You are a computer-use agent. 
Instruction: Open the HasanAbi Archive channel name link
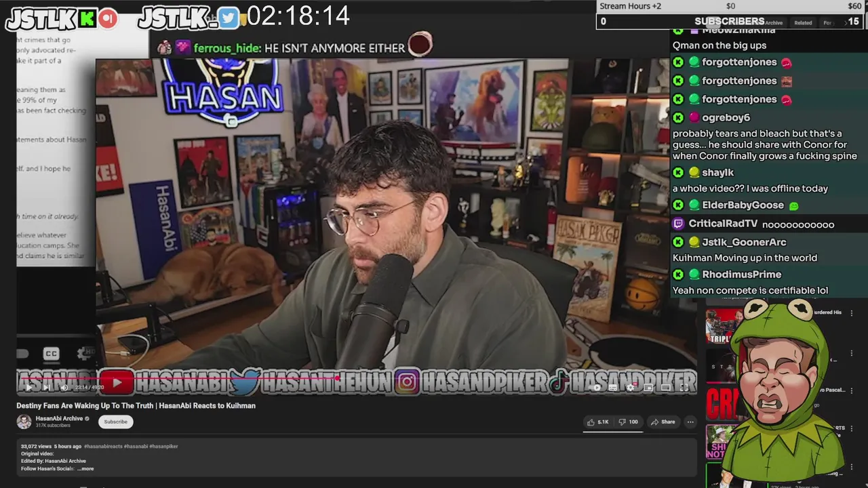(59, 418)
